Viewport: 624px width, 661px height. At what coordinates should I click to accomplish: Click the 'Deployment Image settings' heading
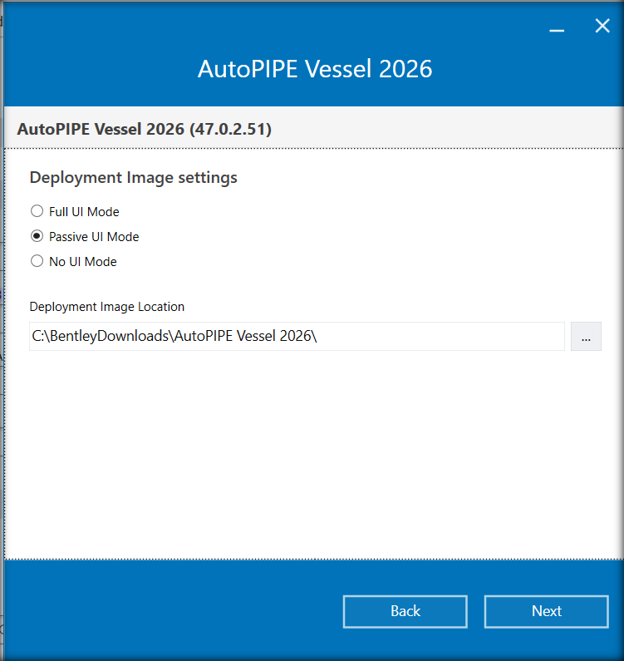[133, 177]
